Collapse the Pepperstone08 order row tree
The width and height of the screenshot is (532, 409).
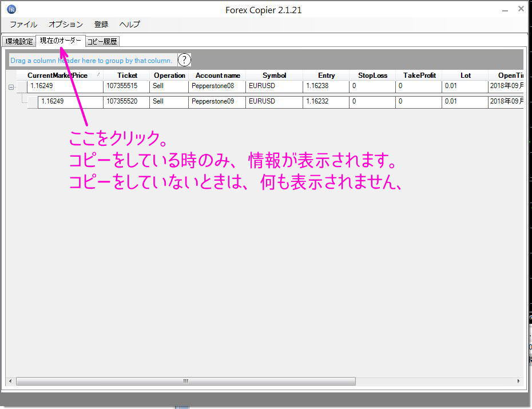[11, 87]
